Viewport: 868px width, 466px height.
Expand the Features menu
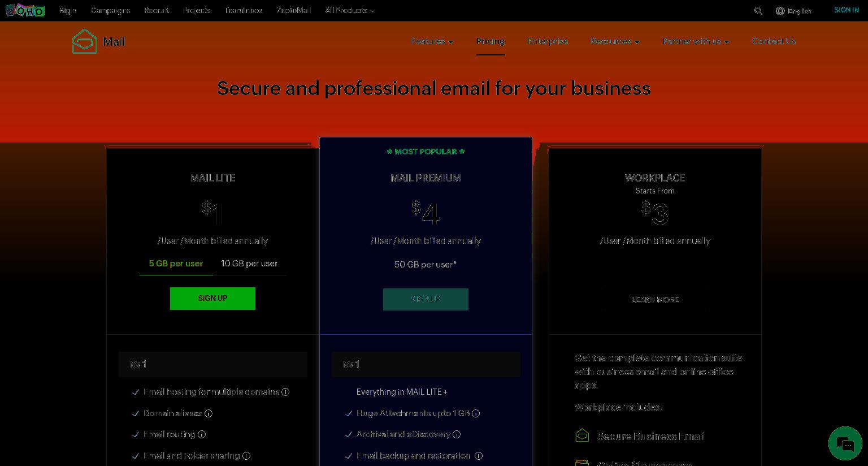(x=432, y=41)
